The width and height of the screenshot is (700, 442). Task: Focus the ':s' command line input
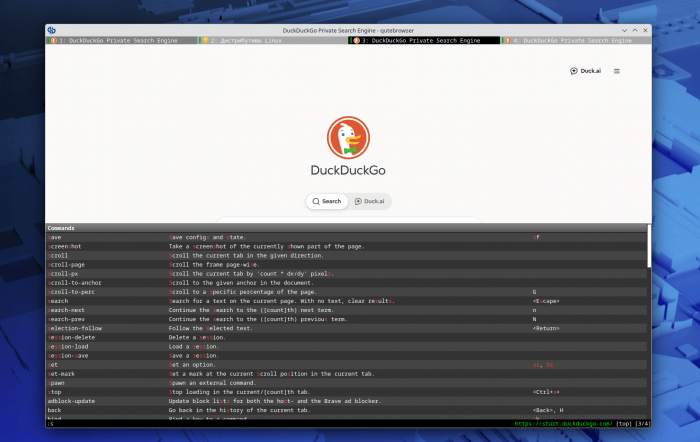pyautogui.click(x=279, y=424)
